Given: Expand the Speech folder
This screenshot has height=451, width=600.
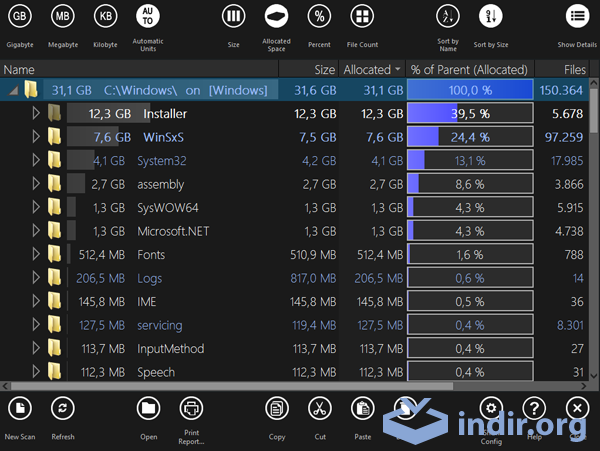Looking at the screenshot, I should 36,372.
